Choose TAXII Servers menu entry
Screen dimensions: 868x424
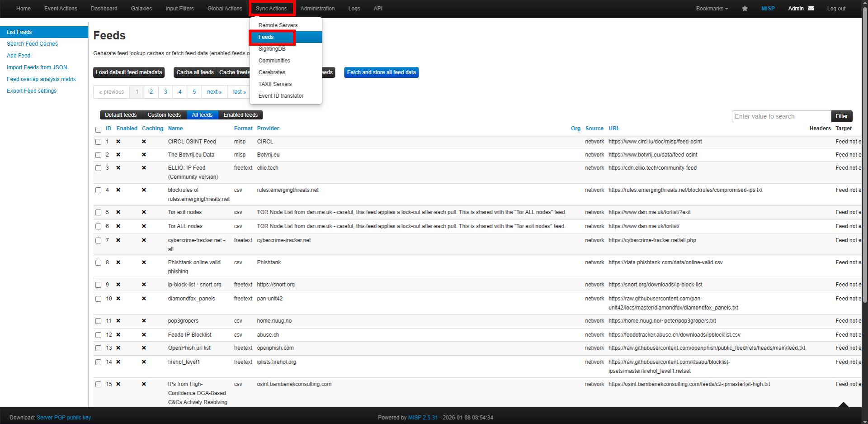click(x=286, y=84)
